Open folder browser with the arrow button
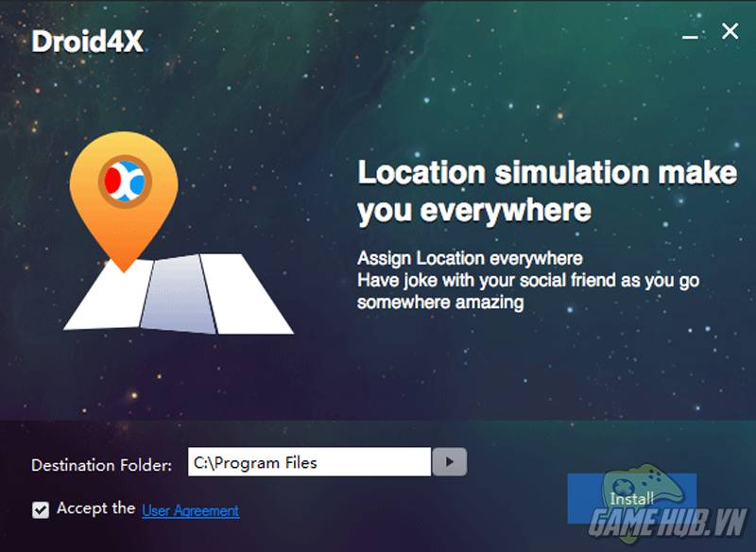 click(x=450, y=462)
